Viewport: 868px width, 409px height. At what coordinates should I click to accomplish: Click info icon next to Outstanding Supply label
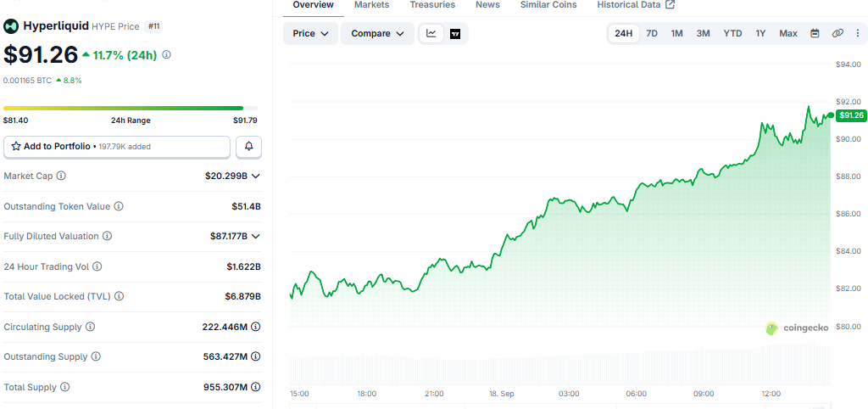pos(96,357)
